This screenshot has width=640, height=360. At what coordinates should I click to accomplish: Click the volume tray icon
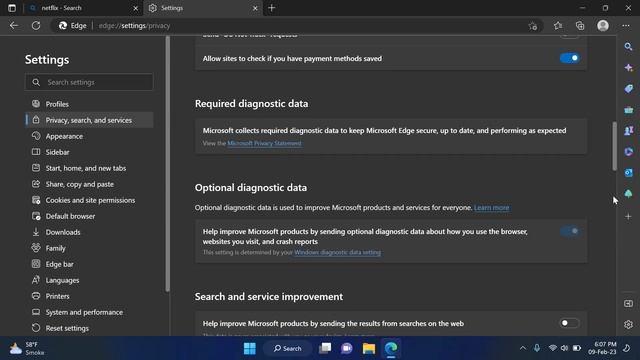coord(564,348)
